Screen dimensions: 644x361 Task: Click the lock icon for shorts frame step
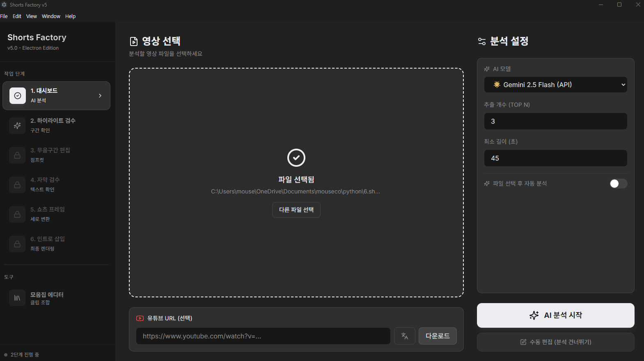tap(17, 214)
